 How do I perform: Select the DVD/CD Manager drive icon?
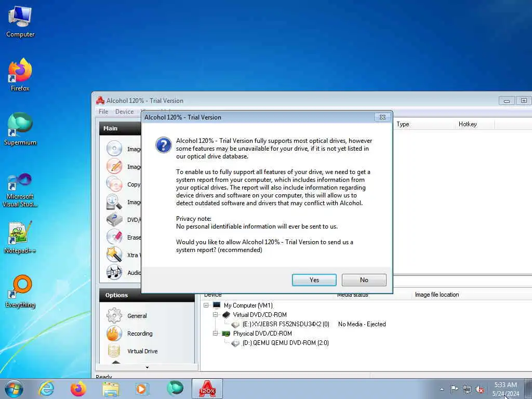(114, 220)
